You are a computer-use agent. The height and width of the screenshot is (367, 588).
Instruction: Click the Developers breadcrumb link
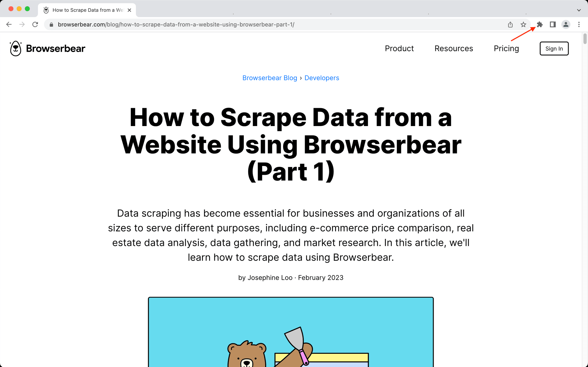pos(322,77)
